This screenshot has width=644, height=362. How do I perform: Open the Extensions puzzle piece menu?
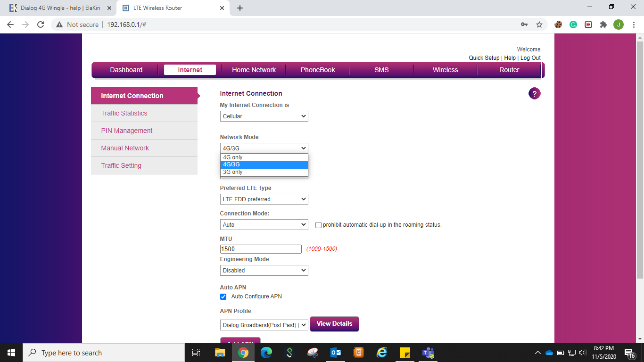[x=603, y=25]
